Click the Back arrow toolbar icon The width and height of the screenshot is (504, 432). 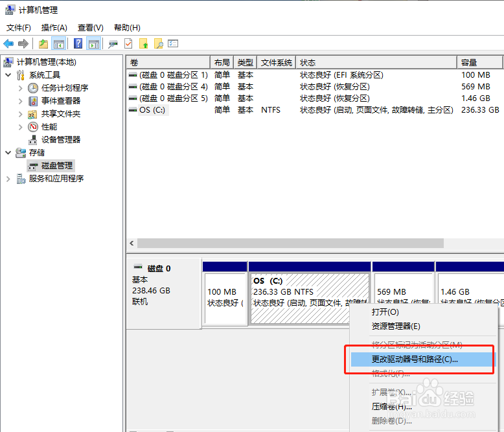(8, 43)
